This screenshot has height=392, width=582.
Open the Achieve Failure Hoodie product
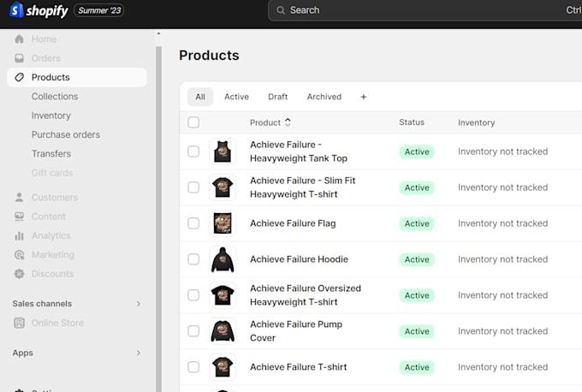tap(300, 259)
